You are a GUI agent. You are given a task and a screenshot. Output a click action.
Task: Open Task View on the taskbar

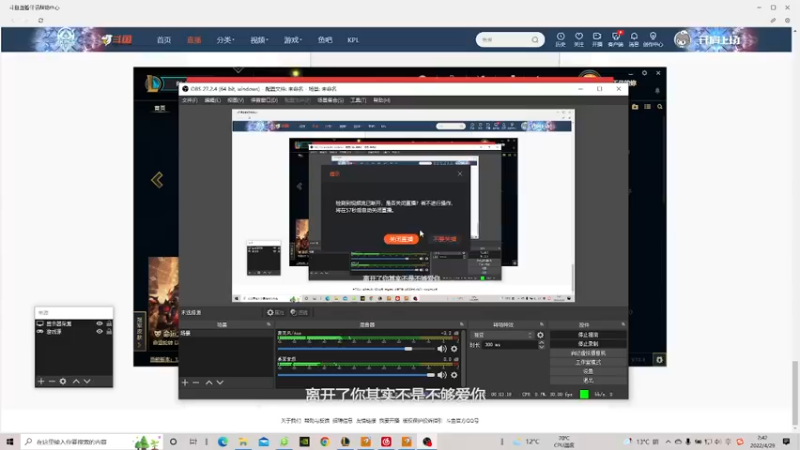(193, 441)
